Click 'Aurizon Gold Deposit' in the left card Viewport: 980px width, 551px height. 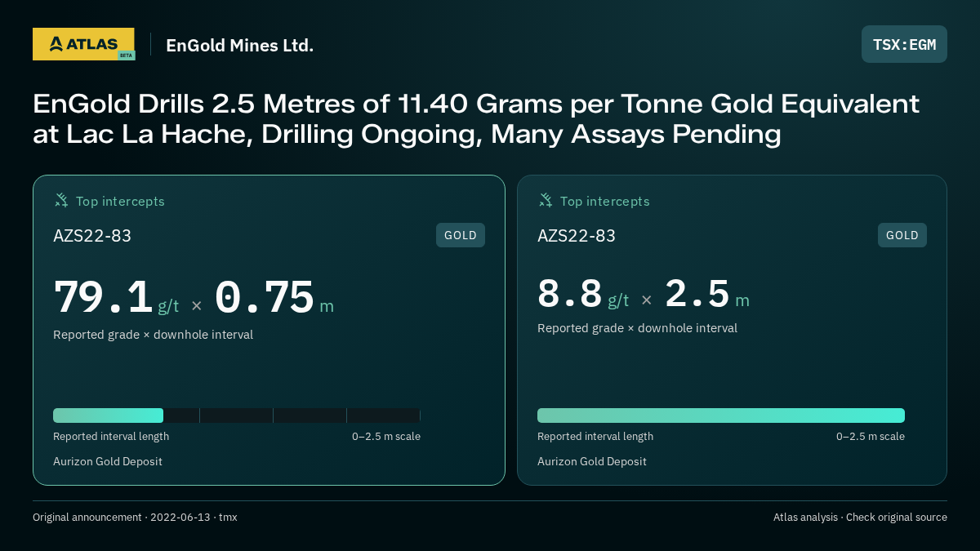point(108,462)
